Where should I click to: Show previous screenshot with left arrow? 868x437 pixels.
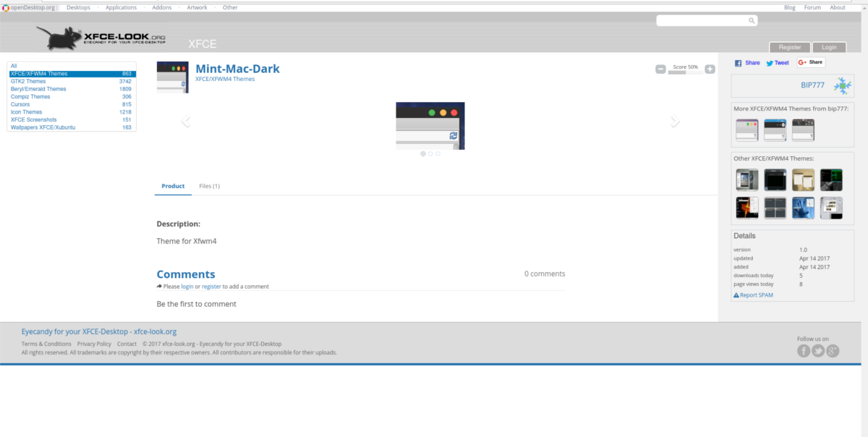[185, 122]
